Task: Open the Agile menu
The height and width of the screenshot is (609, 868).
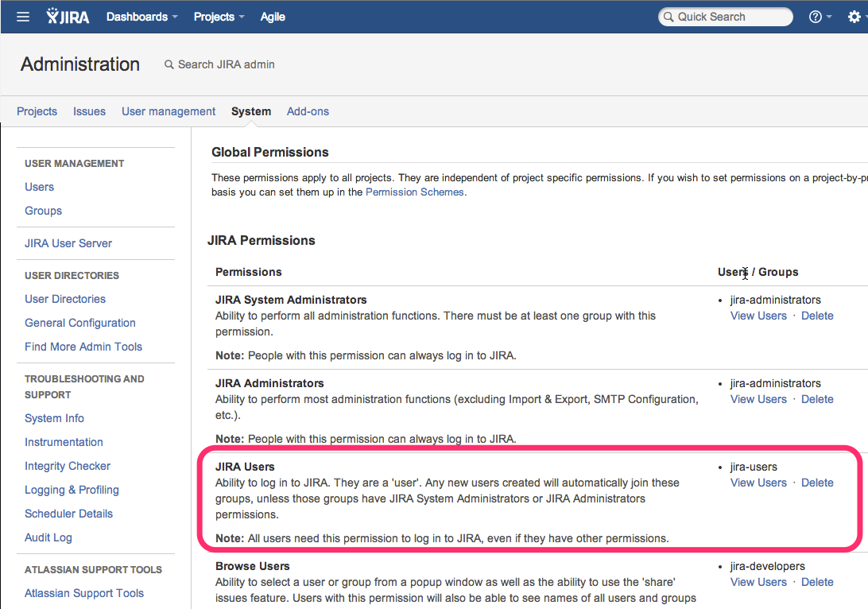Action: pyautogui.click(x=273, y=17)
